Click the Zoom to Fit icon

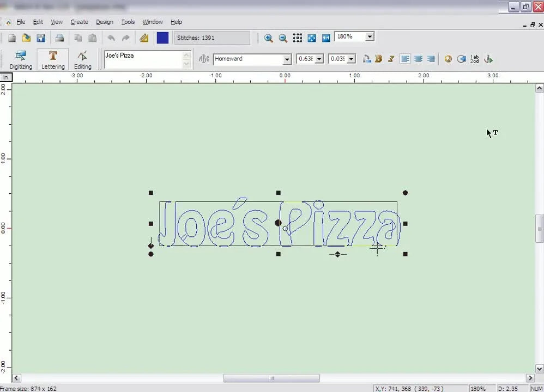click(x=311, y=38)
